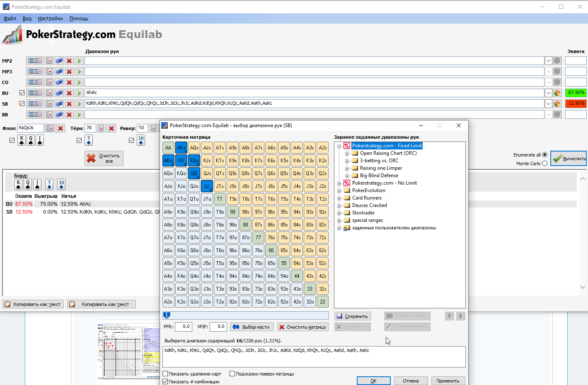Expand the Stoxtrader folder
Screen dimensions: 588x385
(339, 213)
